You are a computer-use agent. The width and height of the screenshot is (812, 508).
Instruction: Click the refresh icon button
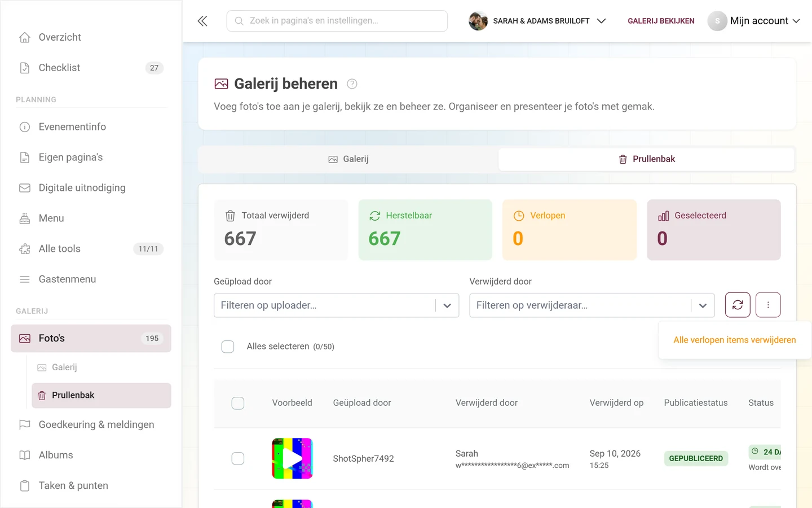pyautogui.click(x=738, y=305)
